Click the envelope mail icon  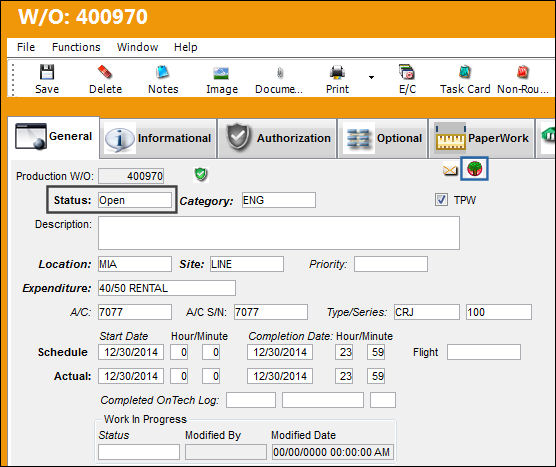tap(450, 171)
